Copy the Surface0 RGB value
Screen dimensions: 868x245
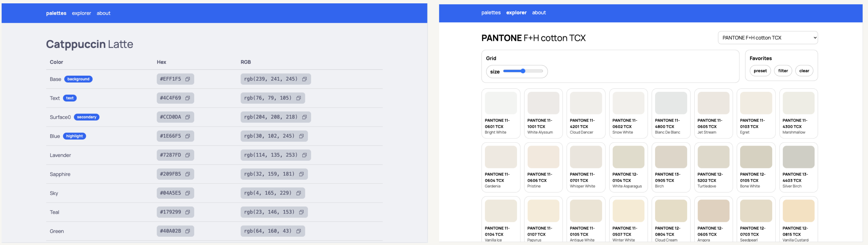click(x=304, y=117)
